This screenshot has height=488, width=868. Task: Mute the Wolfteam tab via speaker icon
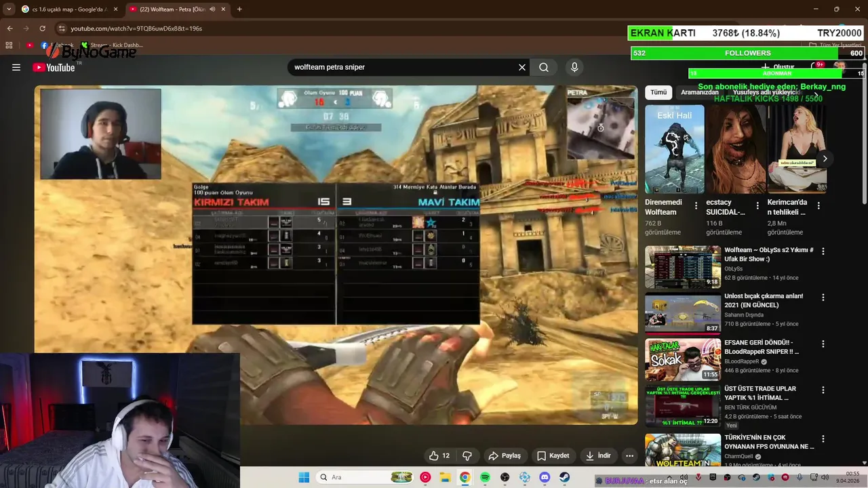click(212, 9)
